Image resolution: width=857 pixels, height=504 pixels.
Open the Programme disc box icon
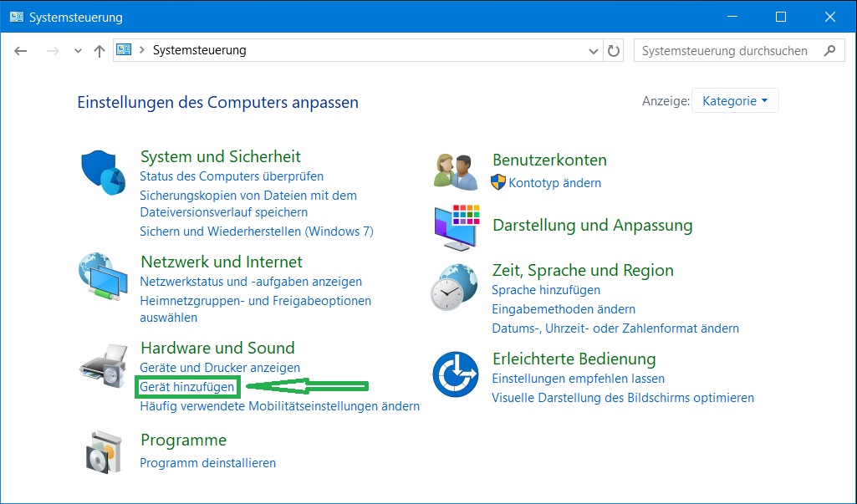coord(104,452)
